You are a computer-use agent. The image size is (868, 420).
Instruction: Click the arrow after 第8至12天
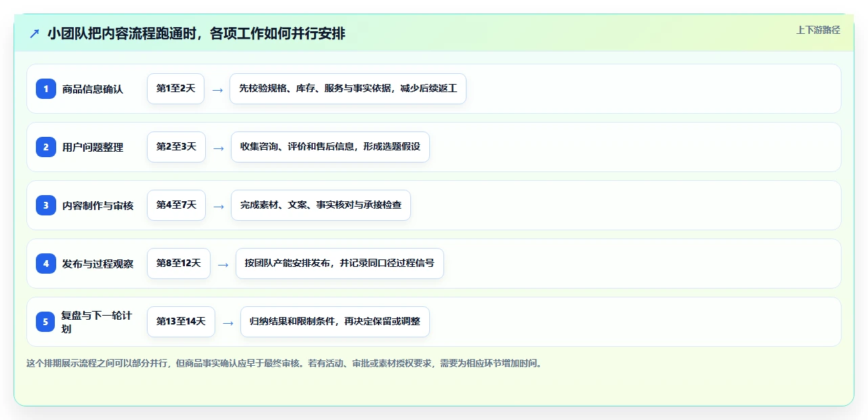tap(223, 264)
